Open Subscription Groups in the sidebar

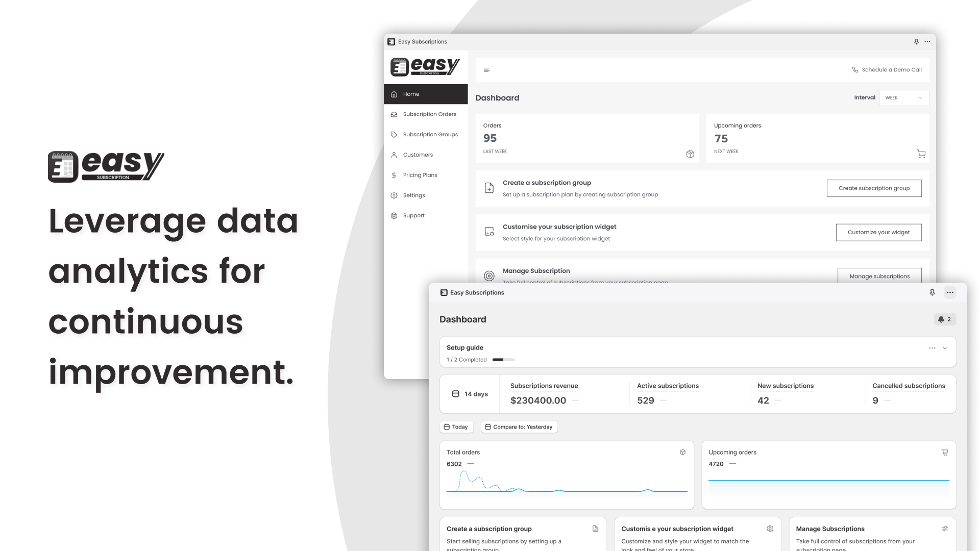click(426, 135)
